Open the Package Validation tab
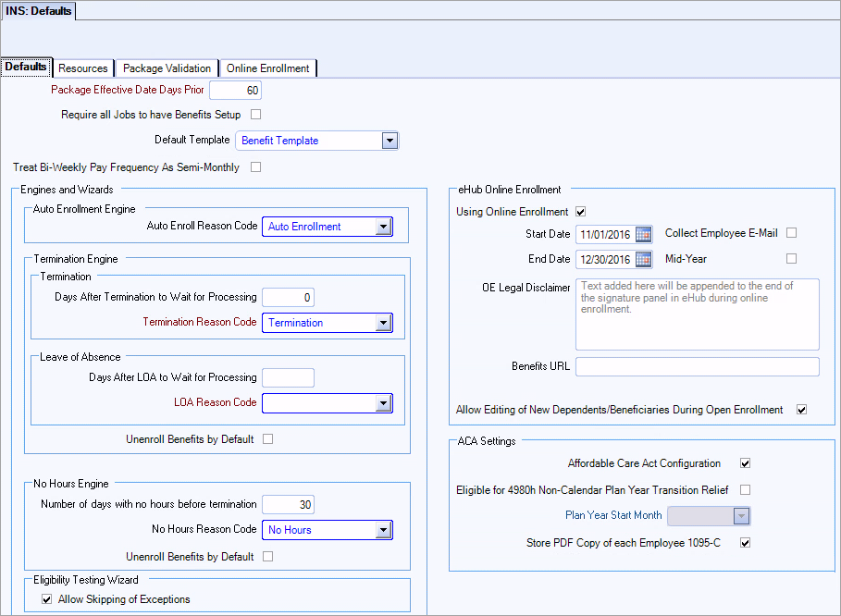This screenshot has width=841, height=616. tap(167, 68)
